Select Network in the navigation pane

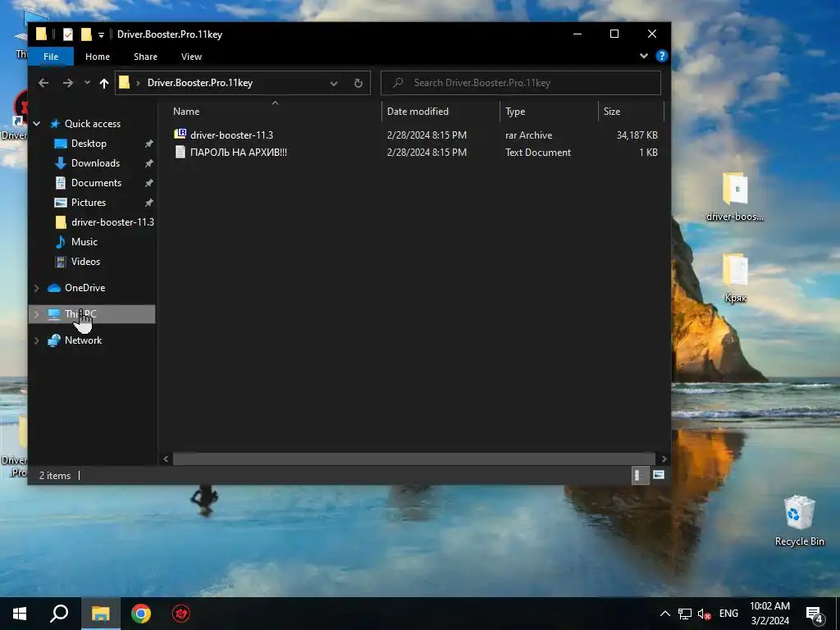pos(83,340)
